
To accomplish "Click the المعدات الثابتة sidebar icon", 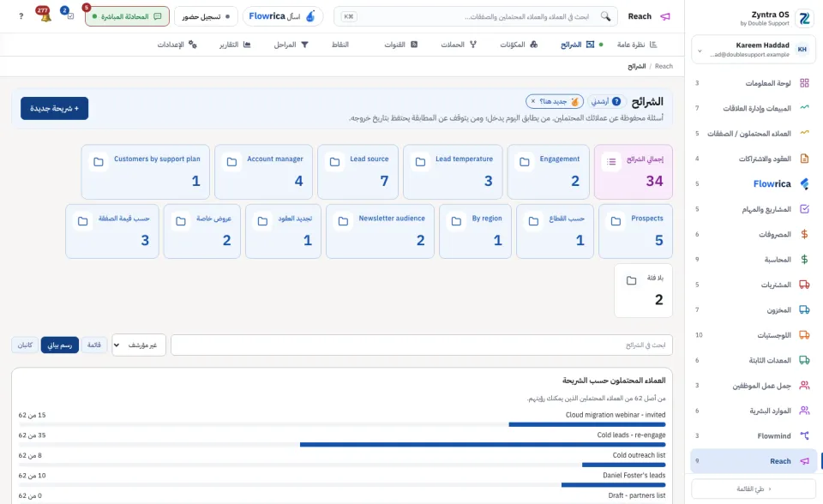I will click(x=804, y=360).
